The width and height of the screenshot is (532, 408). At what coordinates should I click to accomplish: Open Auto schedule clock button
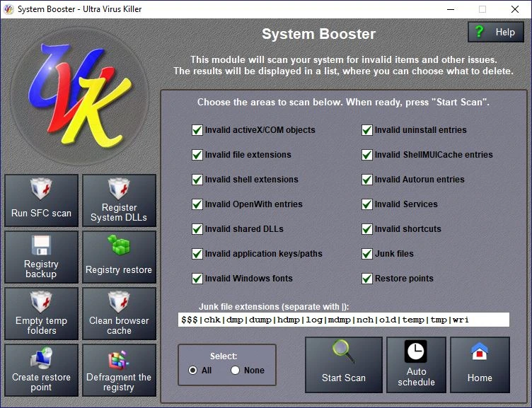tap(416, 365)
